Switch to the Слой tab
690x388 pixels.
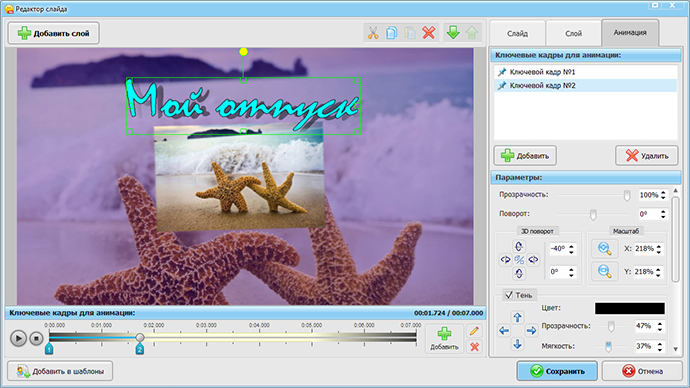[x=573, y=33]
